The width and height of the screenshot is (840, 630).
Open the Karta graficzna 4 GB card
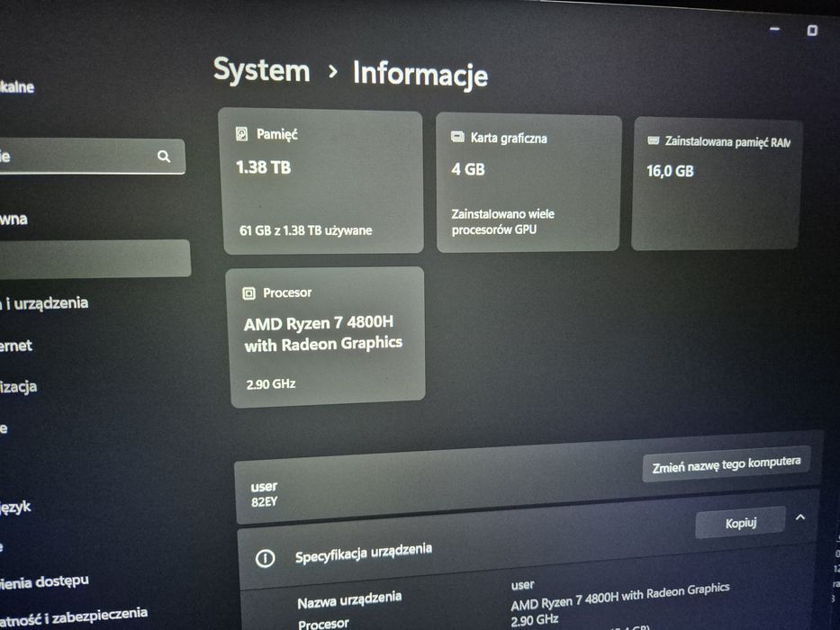click(528, 183)
